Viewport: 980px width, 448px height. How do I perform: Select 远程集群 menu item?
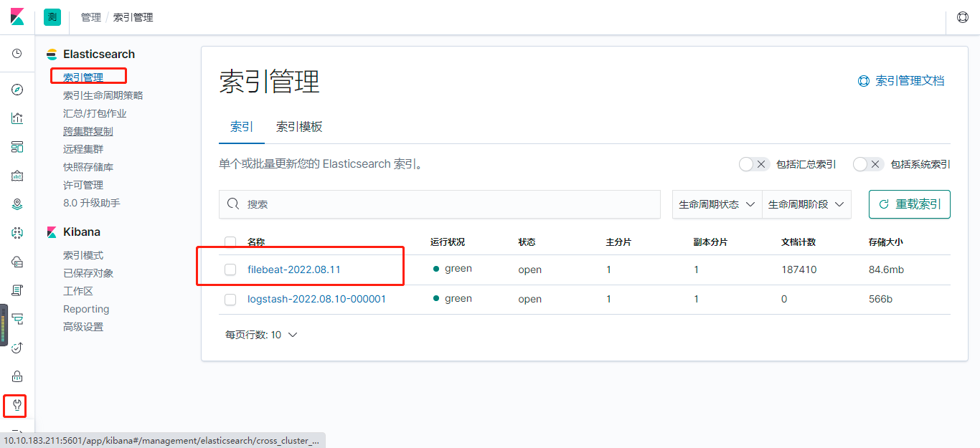click(x=83, y=149)
